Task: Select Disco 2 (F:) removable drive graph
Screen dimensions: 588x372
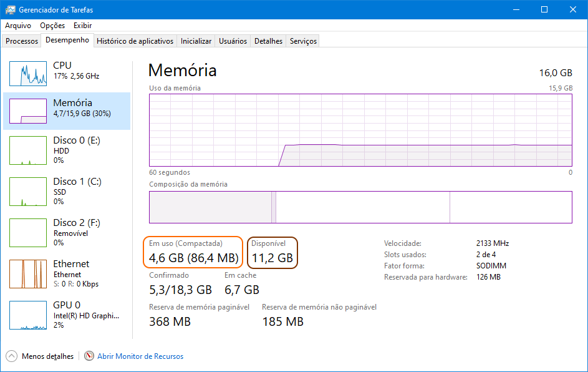Action: click(28, 233)
